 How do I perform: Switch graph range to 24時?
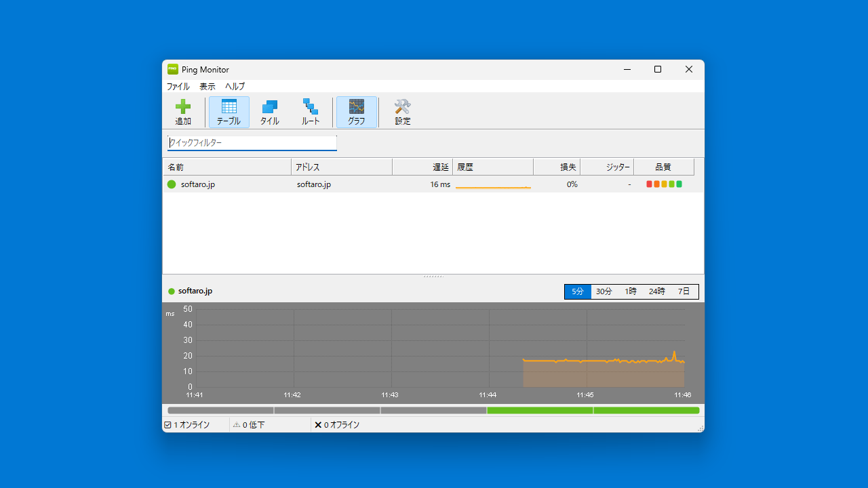click(656, 291)
